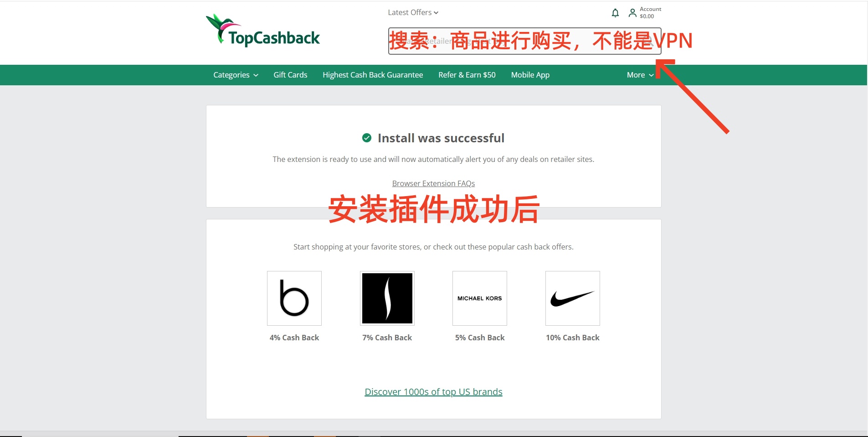Select the Nike cash back offer
The height and width of the screenshot is (437, 868).
(x=572, y=298)
